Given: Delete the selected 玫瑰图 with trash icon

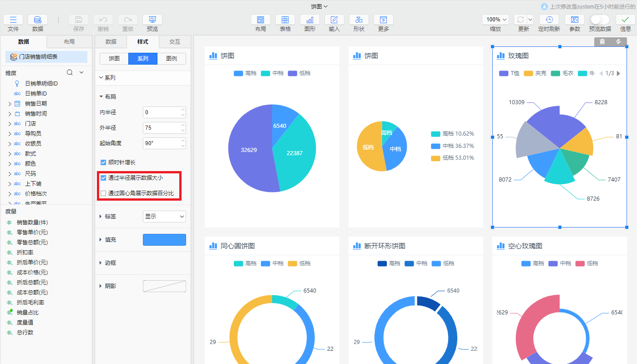Looking at the screenshot, I should [x=602, y=41].
